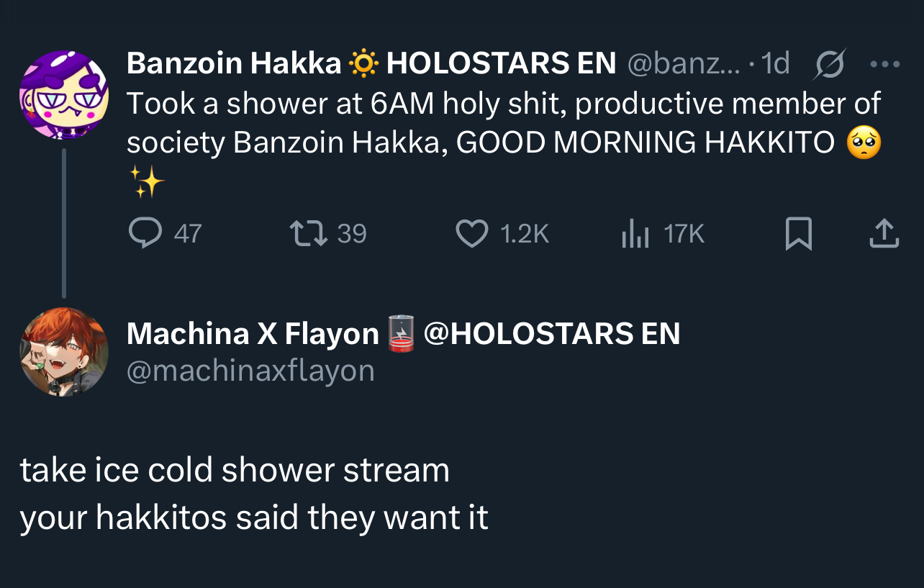924x588 pixels.
Task: Like the shower tweet with the heart icon
Action: tap(472, 233)
